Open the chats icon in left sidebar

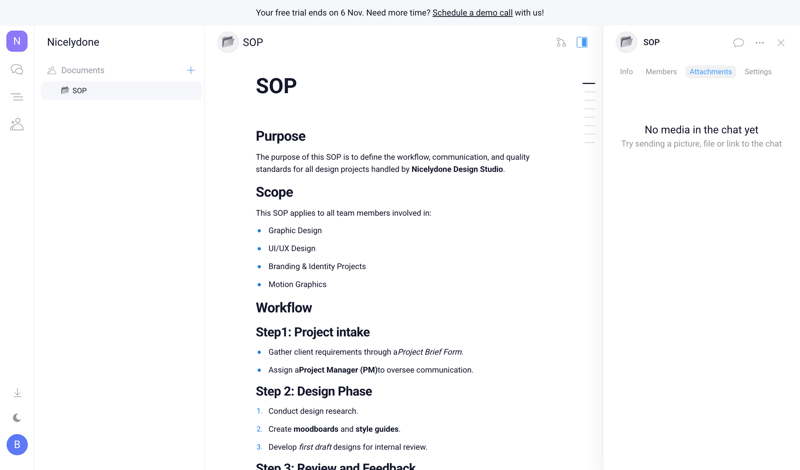(17, 70)
